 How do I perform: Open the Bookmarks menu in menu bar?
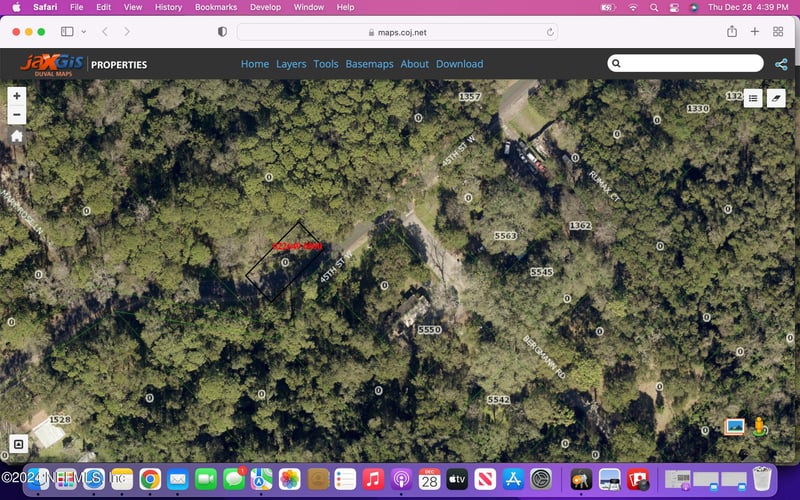click(x=216, y=7)
